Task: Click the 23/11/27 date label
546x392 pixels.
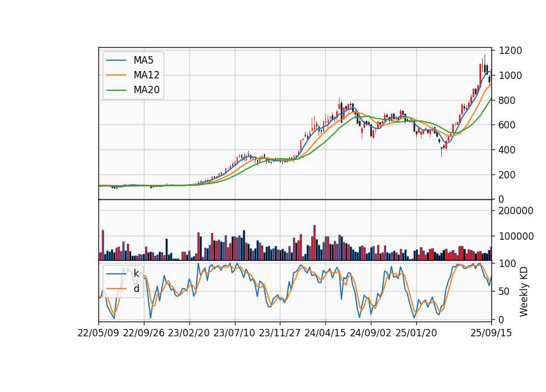Action: tap(280, 333)
